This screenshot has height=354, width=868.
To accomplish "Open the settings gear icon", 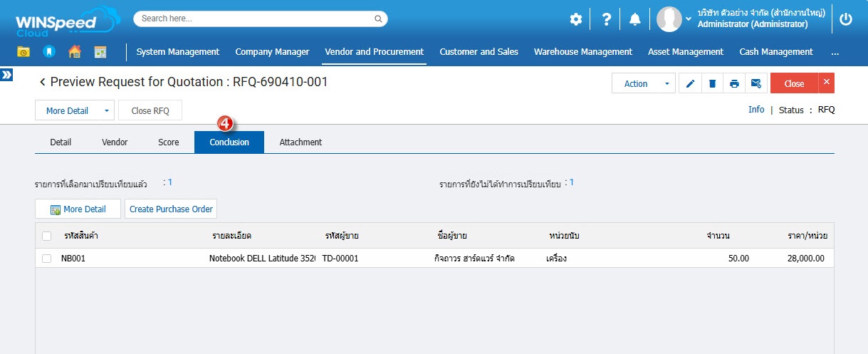I will [576, 19].
